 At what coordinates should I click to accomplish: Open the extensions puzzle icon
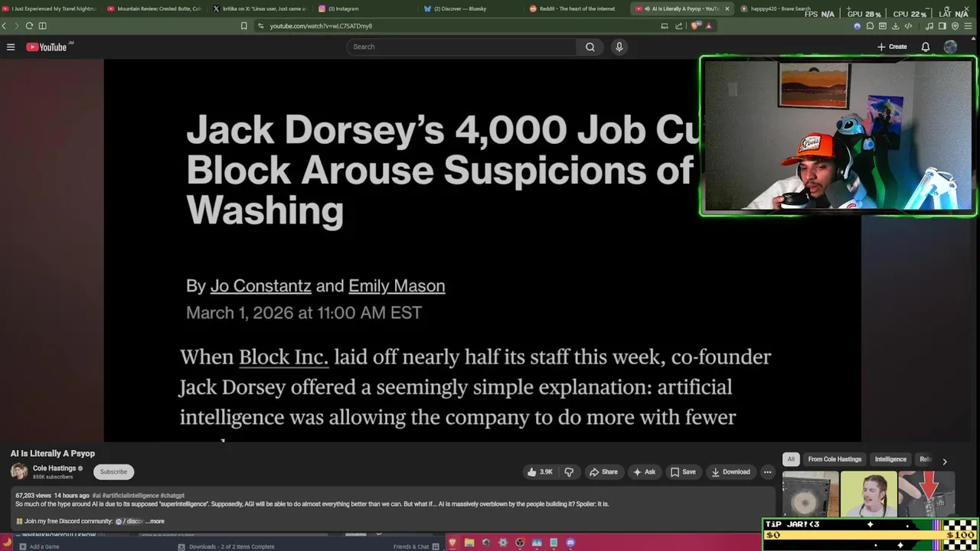869,25
